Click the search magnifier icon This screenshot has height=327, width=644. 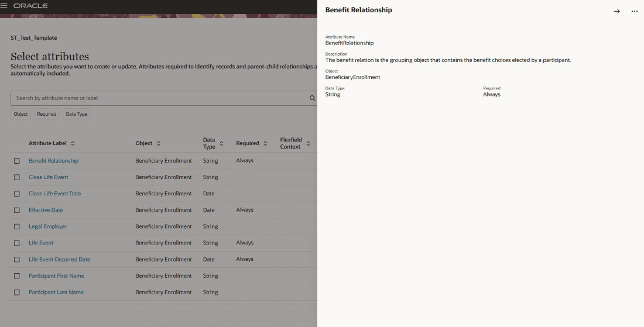(x=312, y=98)
